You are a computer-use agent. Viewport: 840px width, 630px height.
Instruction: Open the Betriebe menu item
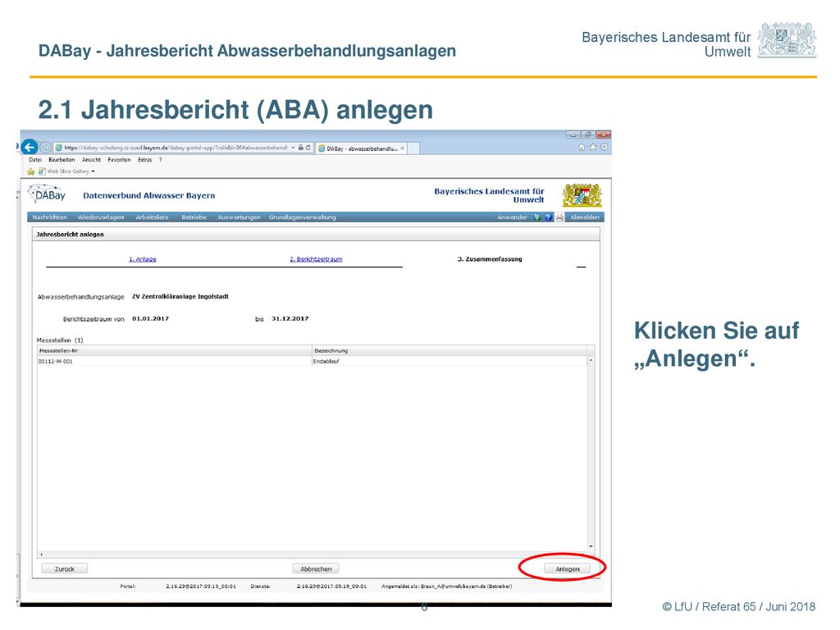pos(194,217)
